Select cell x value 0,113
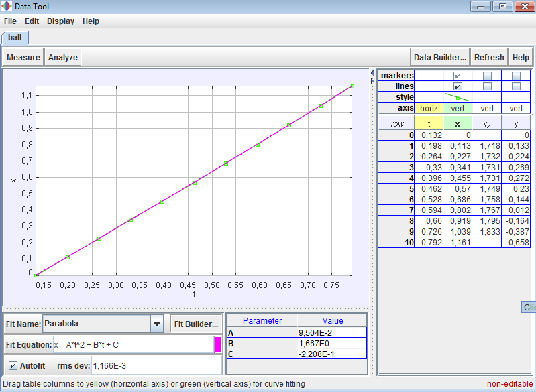Screen dimensions: 536x392 pos(458,146)
